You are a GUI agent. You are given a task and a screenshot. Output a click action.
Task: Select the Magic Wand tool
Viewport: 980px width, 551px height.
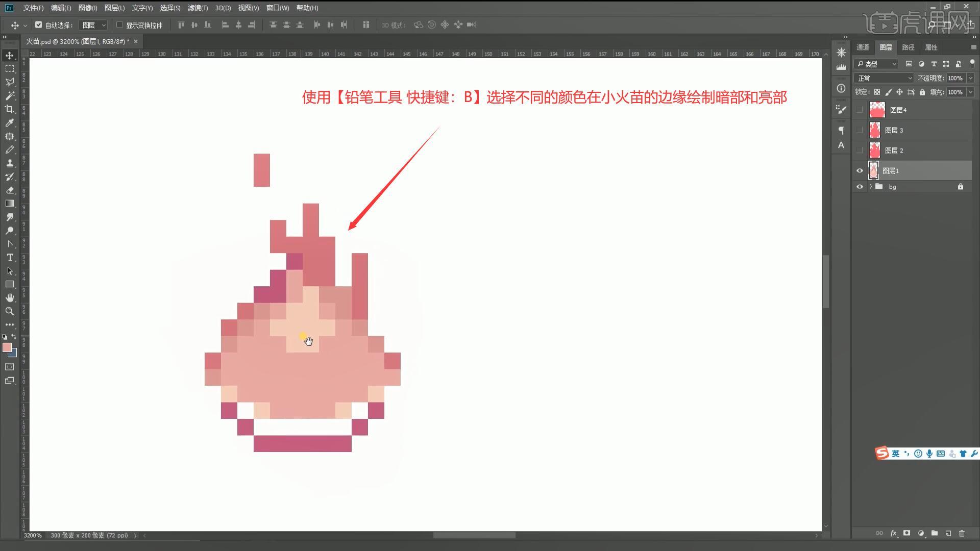click(x=10, y=95)
